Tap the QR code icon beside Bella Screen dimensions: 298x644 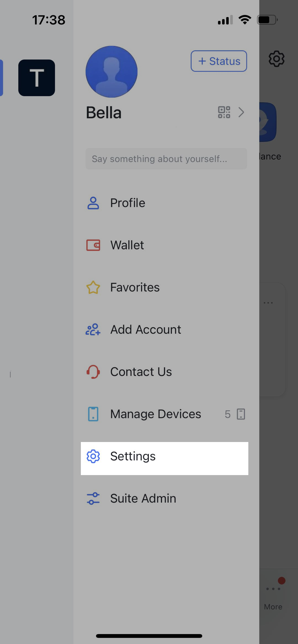(x=224, y=112)
